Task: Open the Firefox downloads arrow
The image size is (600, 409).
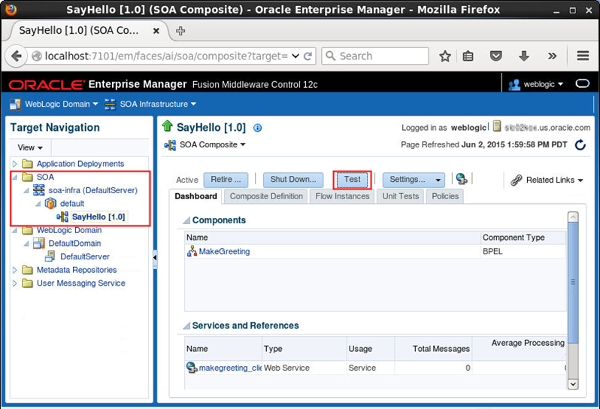Action: pyautogui.click(x=523, y=56)
